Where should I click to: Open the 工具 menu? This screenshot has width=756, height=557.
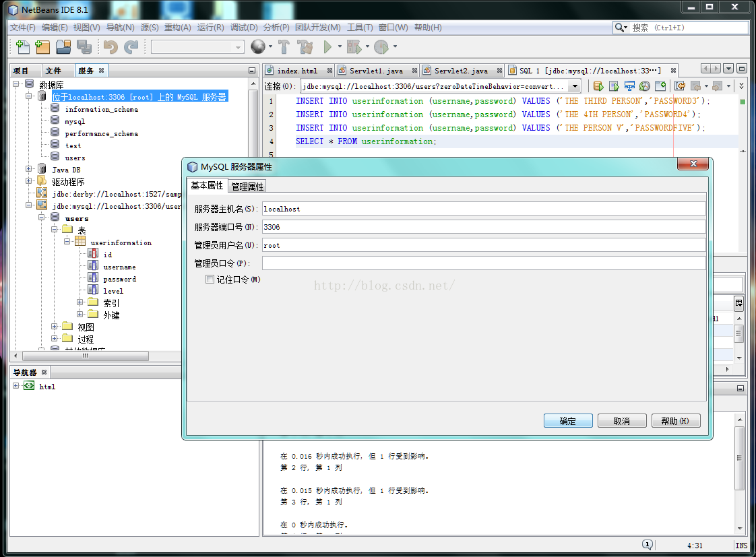point(360,28)
